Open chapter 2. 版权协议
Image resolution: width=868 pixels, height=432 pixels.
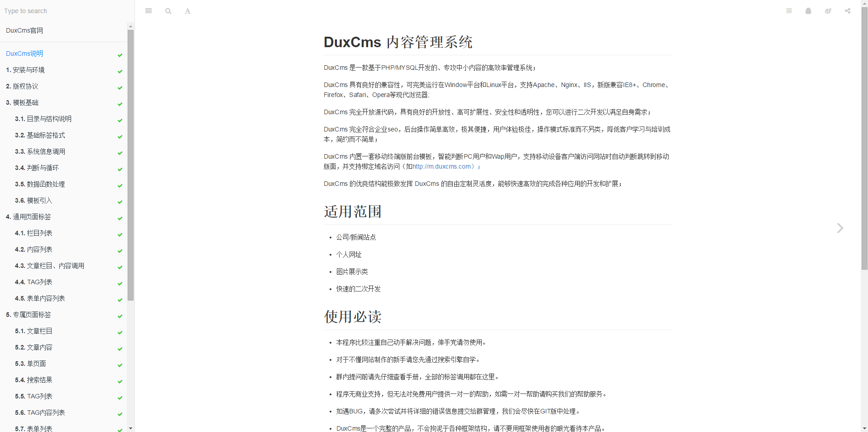(x=22, y=86)
